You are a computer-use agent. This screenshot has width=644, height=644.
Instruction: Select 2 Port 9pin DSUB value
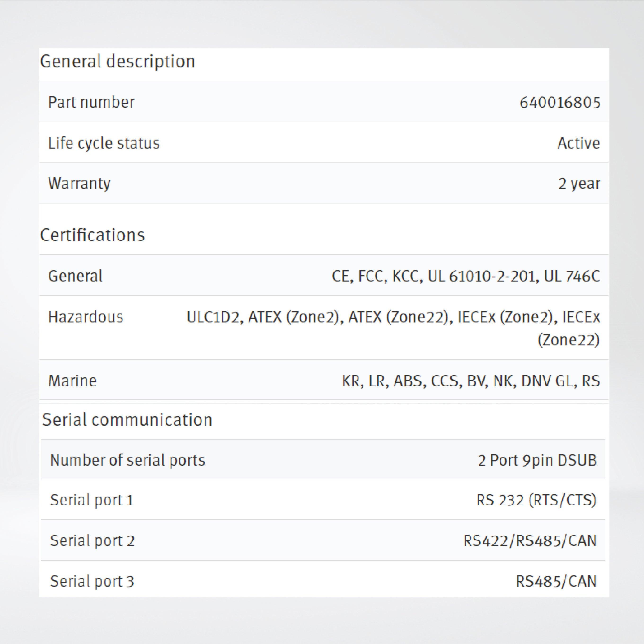(537, 460)
